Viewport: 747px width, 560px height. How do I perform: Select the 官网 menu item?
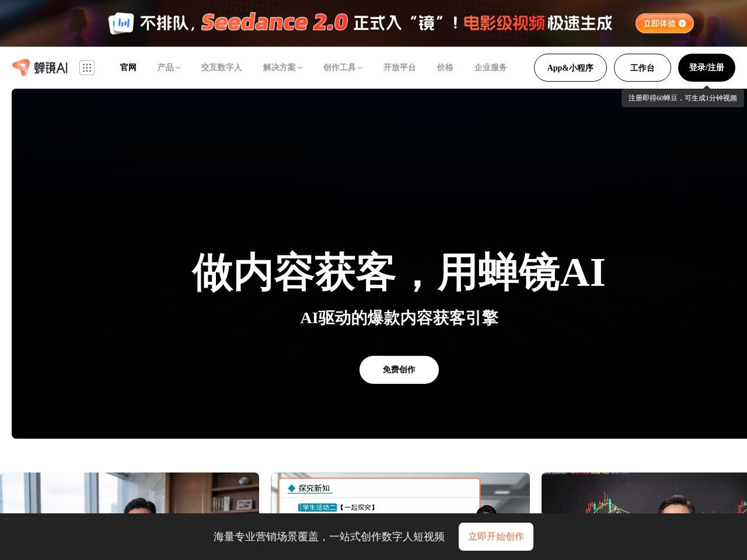128,68
